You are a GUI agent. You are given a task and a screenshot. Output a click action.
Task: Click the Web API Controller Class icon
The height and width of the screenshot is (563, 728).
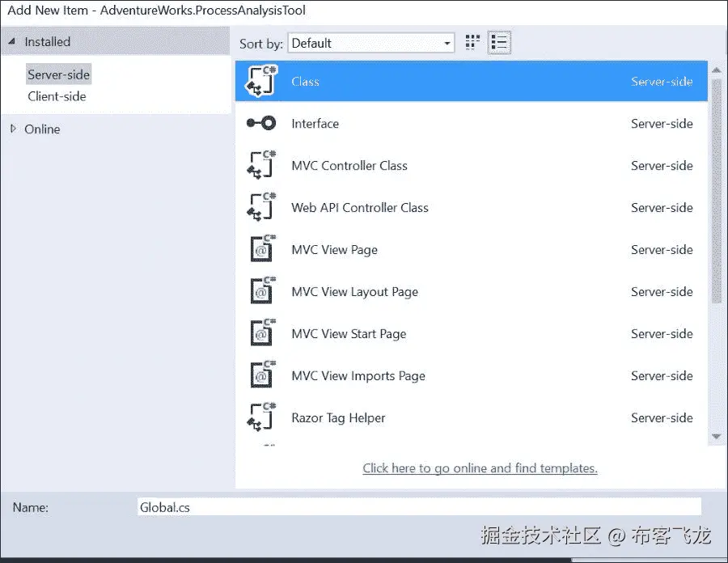coord(260,208)
